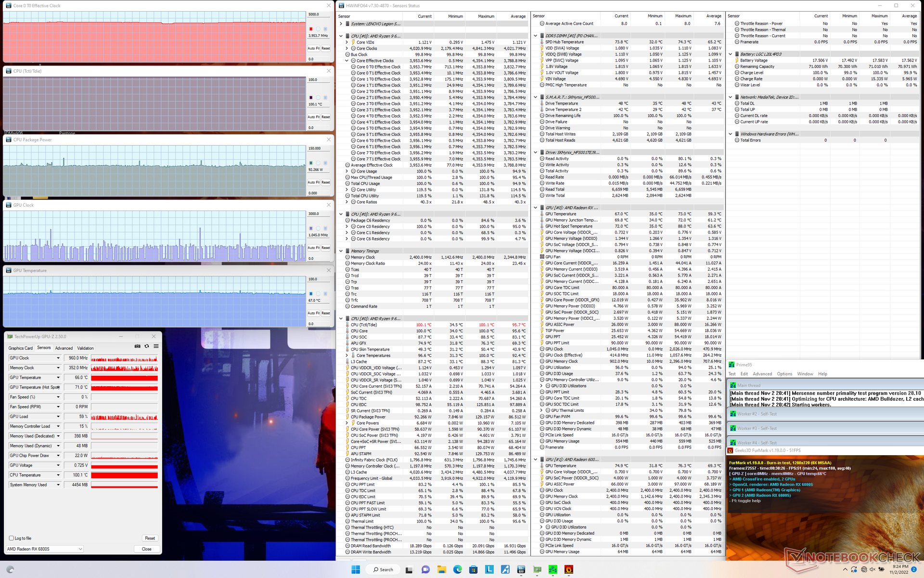Collapse the Memory Timings section in HWiNFO

pos(341,251)
